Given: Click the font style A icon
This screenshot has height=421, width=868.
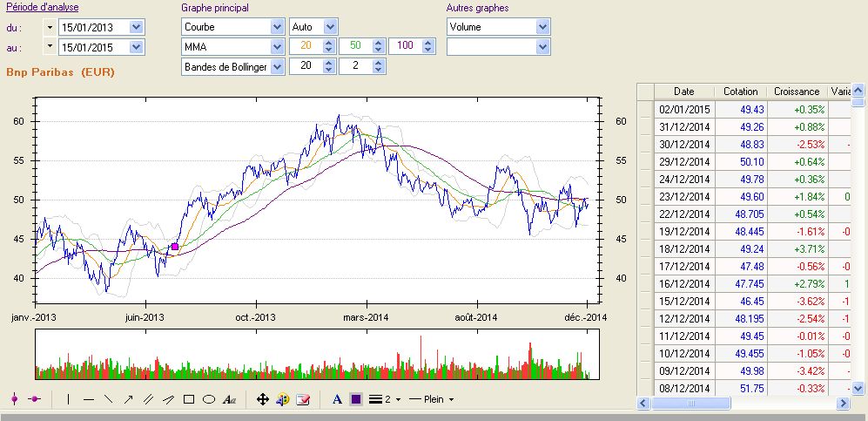Looking at the screenshot, I should click(337, 399).
